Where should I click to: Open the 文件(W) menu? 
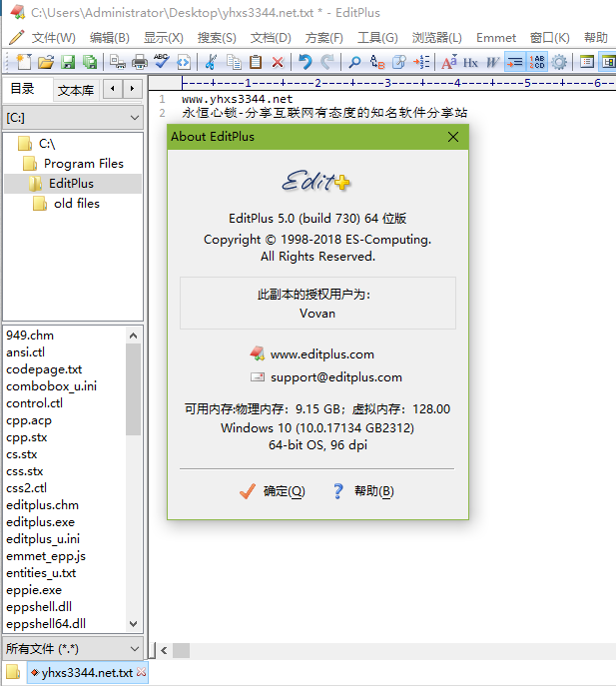tap(53, 38)
